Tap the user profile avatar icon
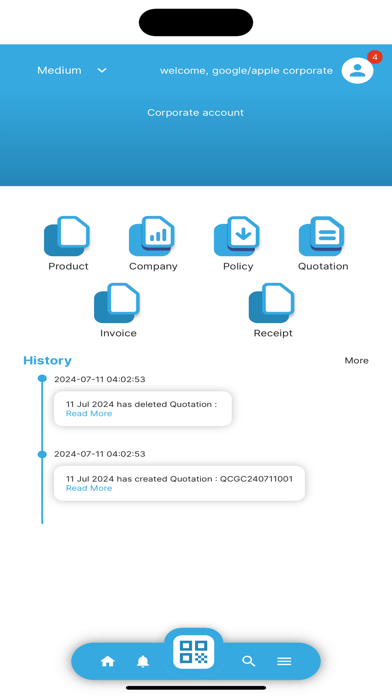 click(357, 71)
